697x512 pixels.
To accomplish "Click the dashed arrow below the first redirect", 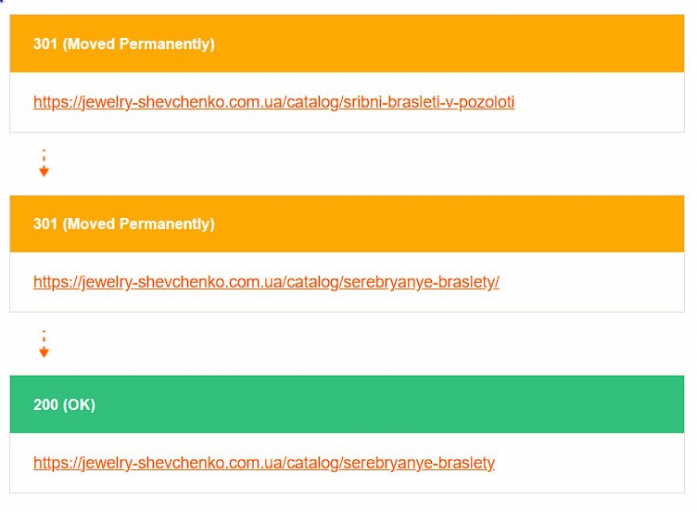I will (44, 163).
